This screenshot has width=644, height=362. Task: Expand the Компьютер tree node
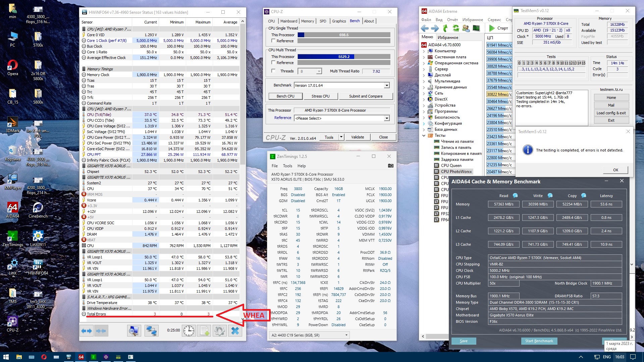424,51
